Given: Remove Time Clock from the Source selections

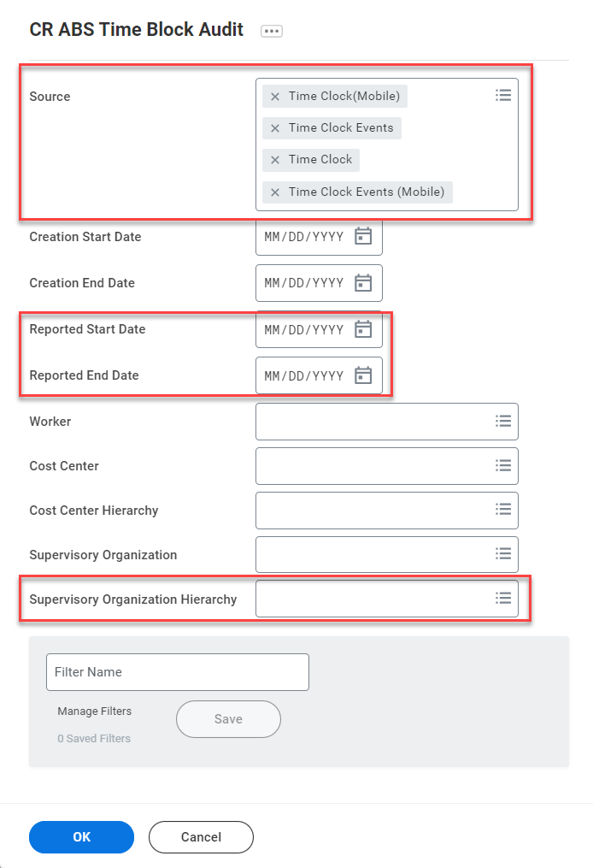Looking at the screenshot, I should tap(274, 159).
